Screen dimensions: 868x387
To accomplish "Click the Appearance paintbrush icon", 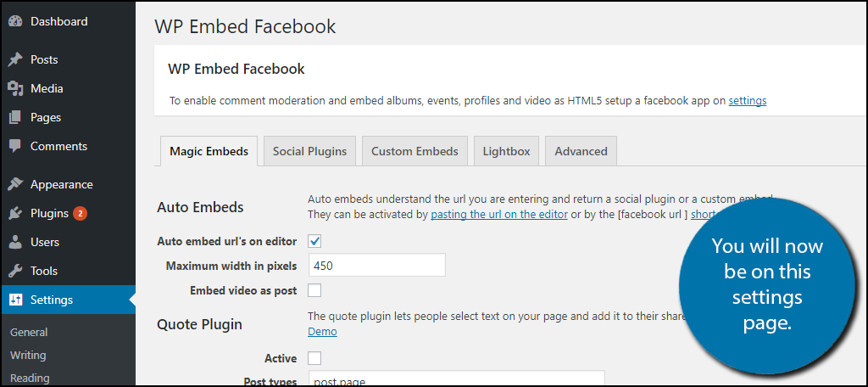I will coord(15,185).
